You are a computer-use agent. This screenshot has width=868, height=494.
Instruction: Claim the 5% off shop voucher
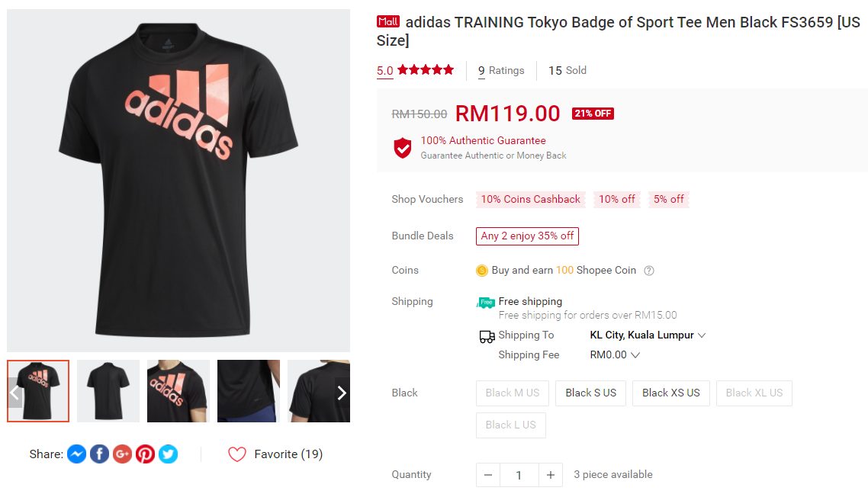click(668, 200)
